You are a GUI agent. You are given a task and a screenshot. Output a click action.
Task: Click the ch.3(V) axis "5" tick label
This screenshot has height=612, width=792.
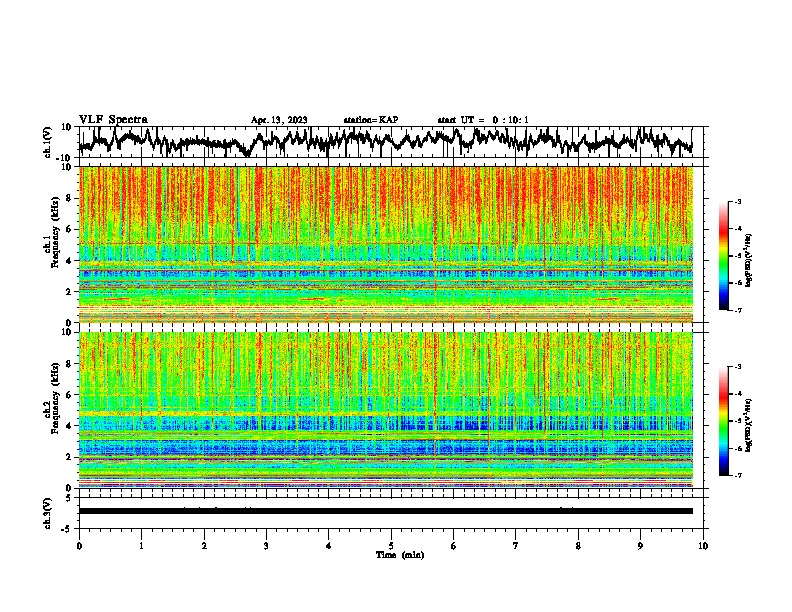tap(69, 498)
